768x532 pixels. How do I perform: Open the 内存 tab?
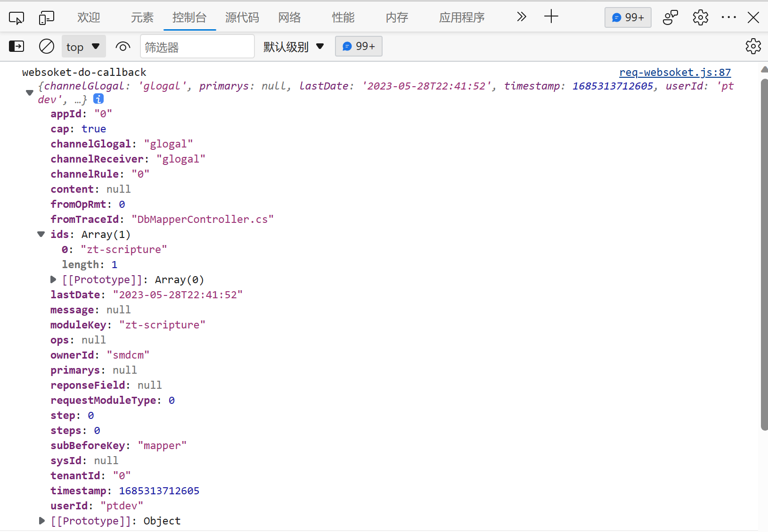coord(397,17)
